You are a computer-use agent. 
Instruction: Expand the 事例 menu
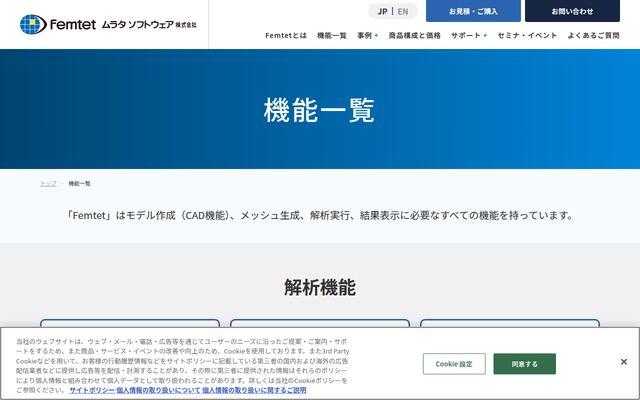pyautogui.click(x=367, y=36)
